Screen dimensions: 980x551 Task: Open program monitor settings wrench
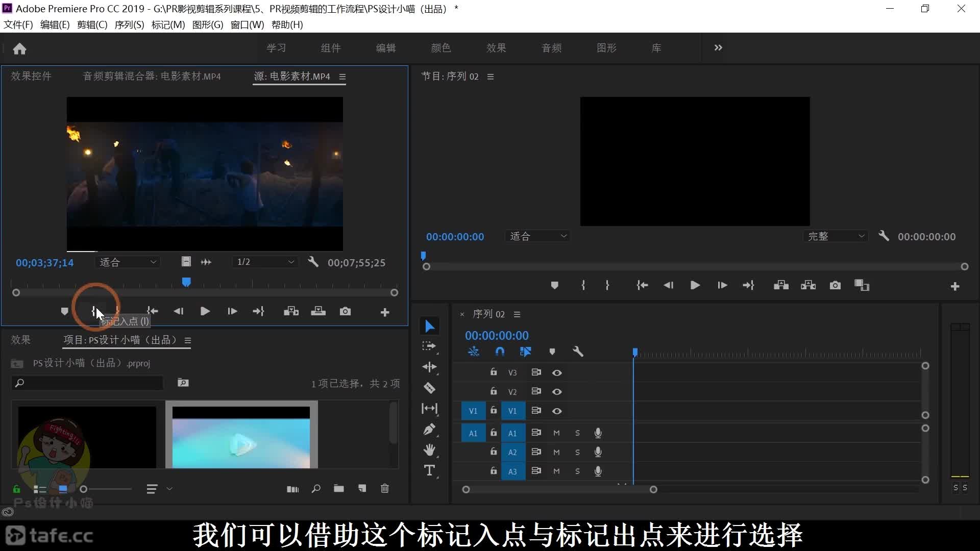884,236
